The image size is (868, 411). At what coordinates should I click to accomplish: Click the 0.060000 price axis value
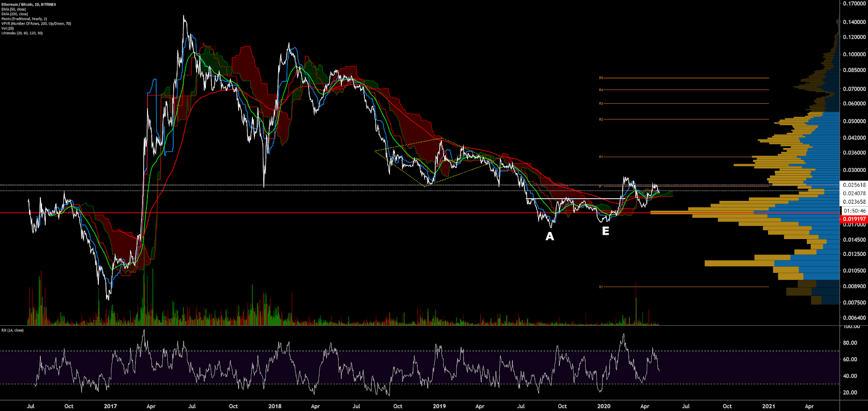point(854,104)
